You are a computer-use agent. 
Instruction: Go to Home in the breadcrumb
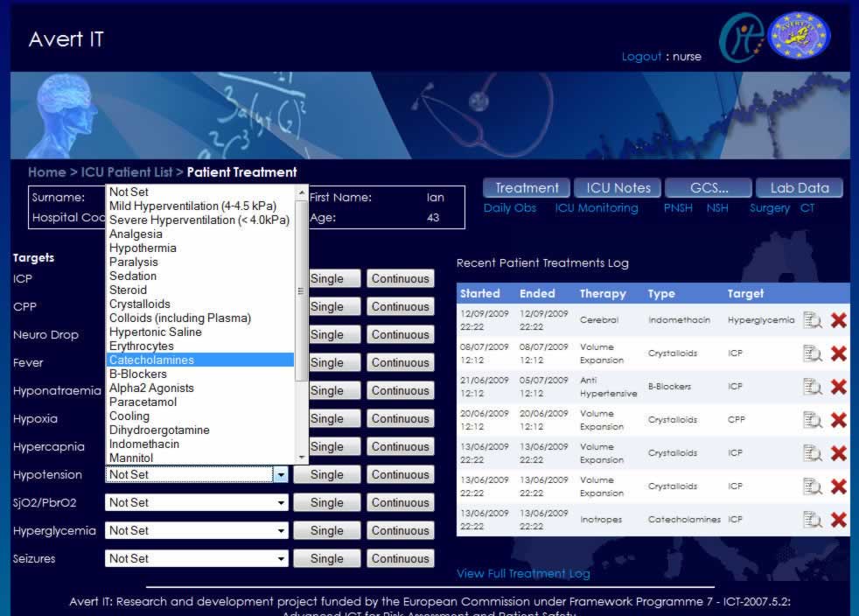coord(47,172)
